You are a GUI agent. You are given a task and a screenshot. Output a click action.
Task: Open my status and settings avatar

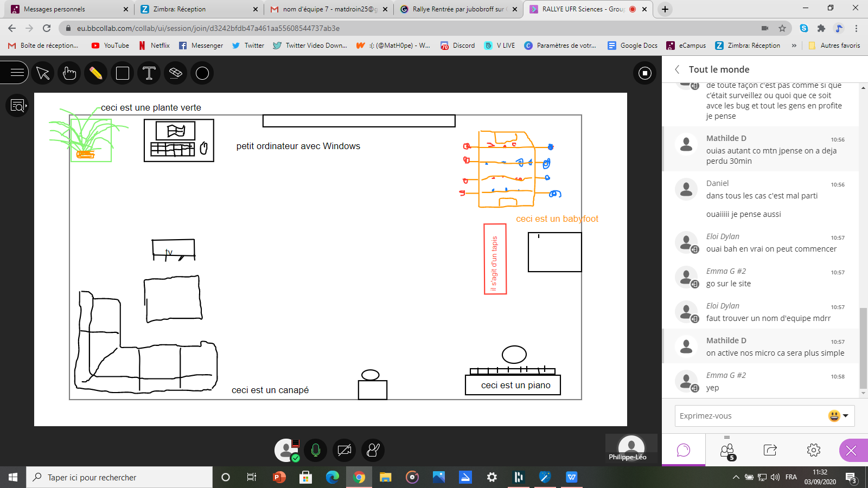coord(286,450)
